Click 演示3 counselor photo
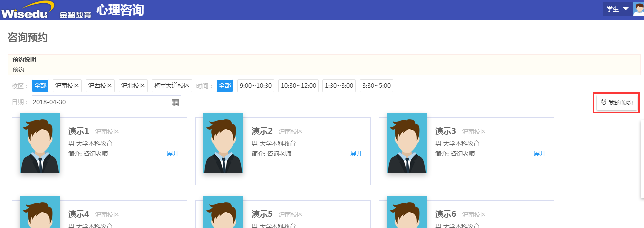The image size is (644, 228). (407, 143)
